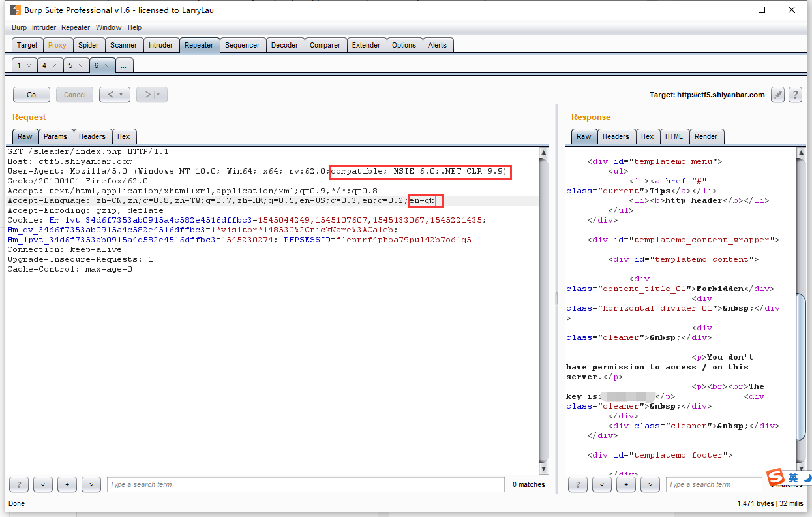This screenshot has height=517, width=812.
Task: Open the history back dropdown arrow
Action: [x=121, y=95]
